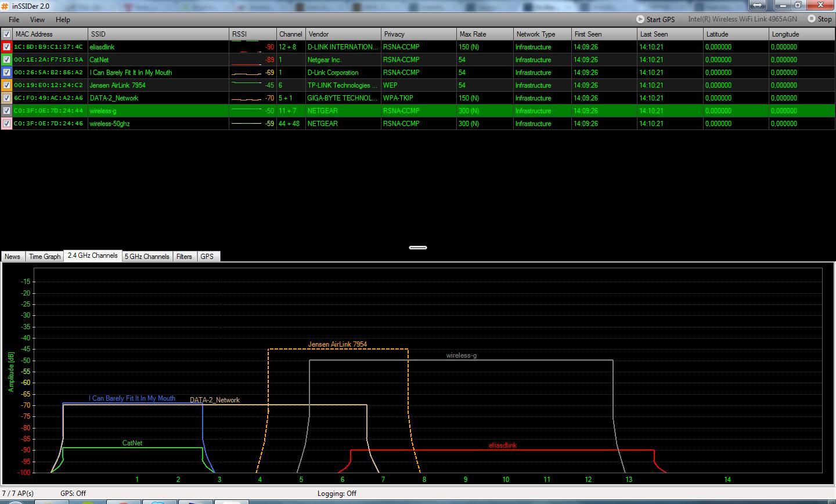836x504 pixels.
Task: Click the Logging: Off status entry
Action: click(x=337, y=494)
